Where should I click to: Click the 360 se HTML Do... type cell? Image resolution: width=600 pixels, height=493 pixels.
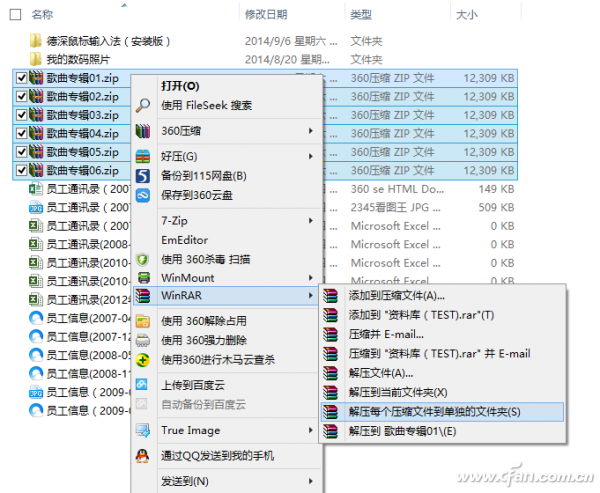tap(397, 189)
